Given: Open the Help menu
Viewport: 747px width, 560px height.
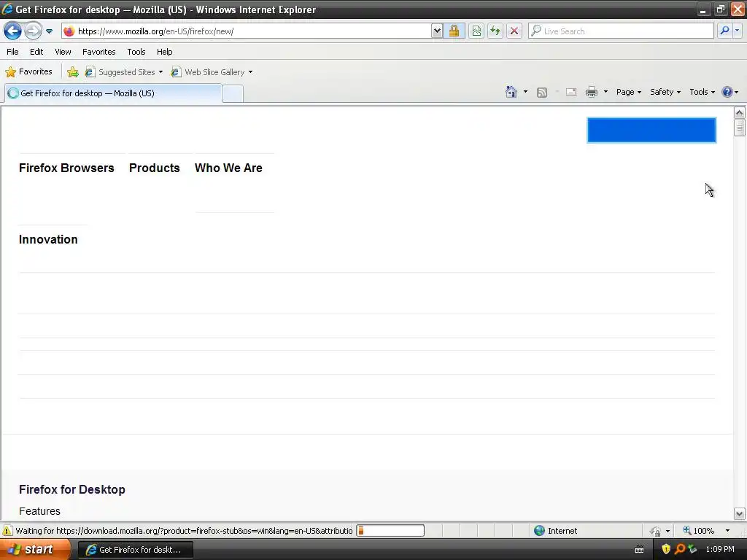Looking at the screenshot, I should point(165,52).
